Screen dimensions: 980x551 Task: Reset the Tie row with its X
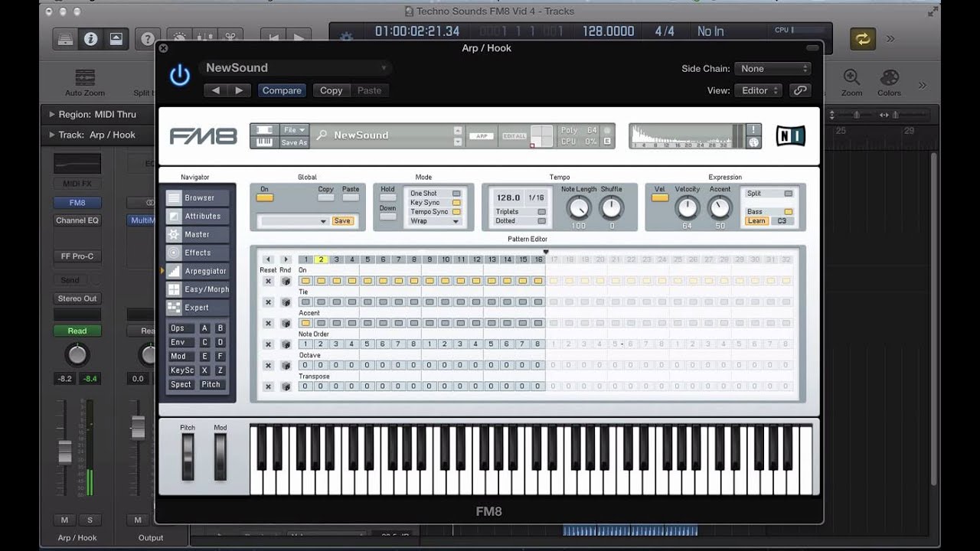click(x=268, y=302)
